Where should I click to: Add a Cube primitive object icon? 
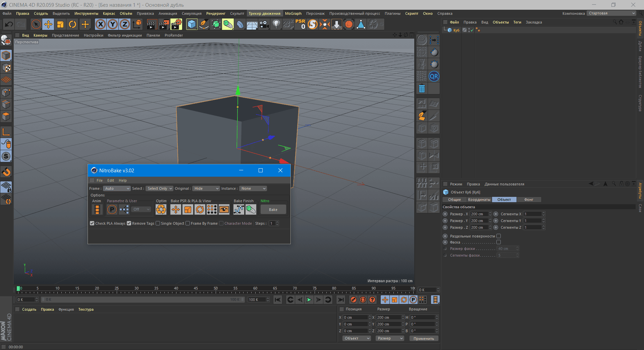(x=192, y=24)
